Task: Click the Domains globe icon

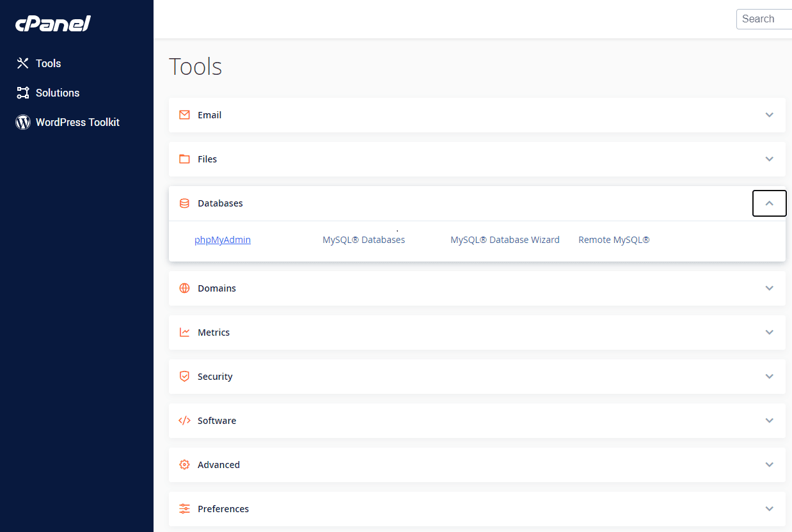Action: [184, 288]
